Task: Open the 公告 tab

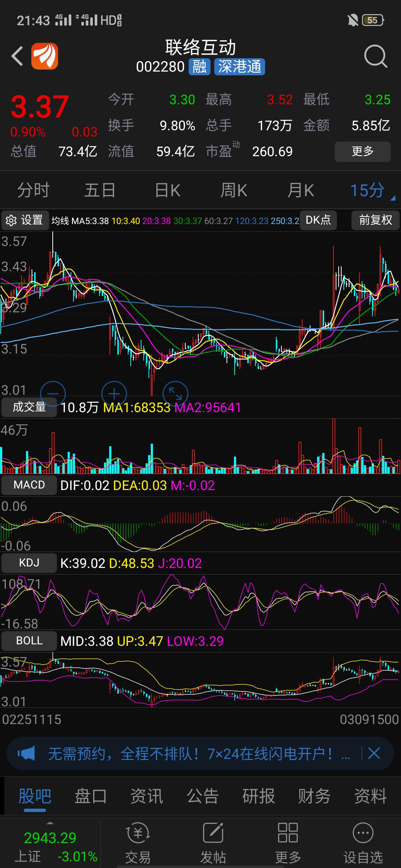Action: tap(202, 796)
